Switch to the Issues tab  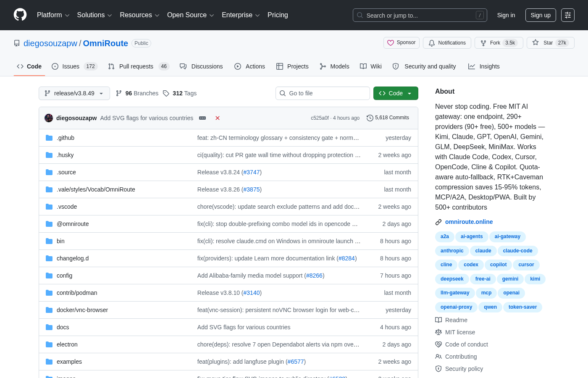pyautogui.click(x=74, y=66)
